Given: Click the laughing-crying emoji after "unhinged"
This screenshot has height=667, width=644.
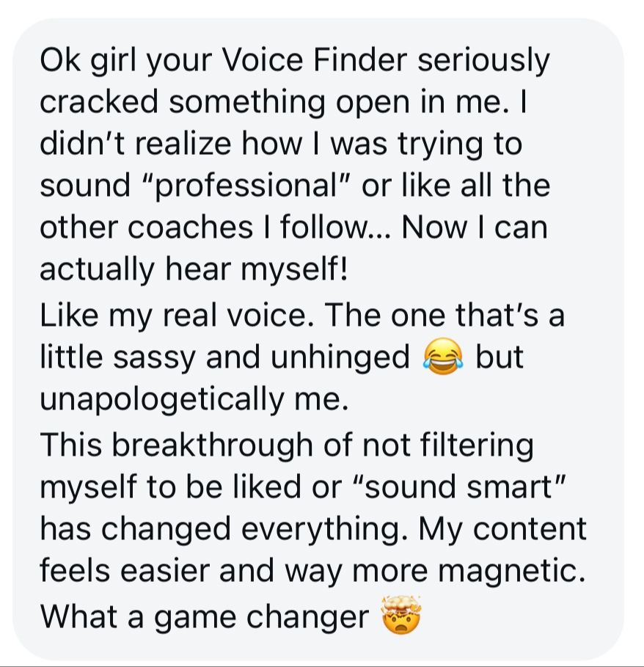Looking at the screenshot, I should [442, 357].
